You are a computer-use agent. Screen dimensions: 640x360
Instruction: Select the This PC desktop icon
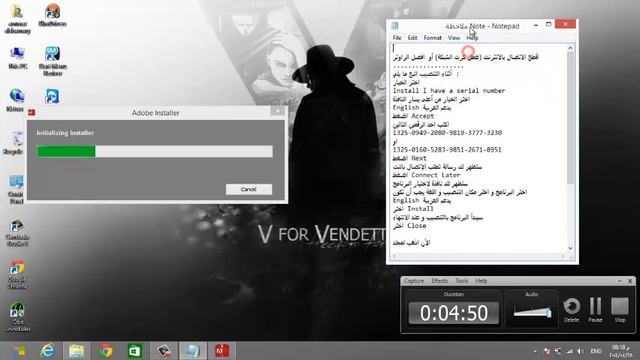17,58
